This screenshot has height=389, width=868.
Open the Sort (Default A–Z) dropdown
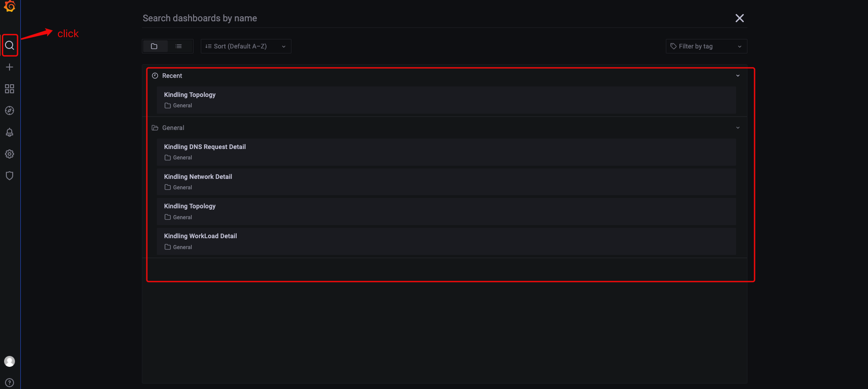(246, 46)
